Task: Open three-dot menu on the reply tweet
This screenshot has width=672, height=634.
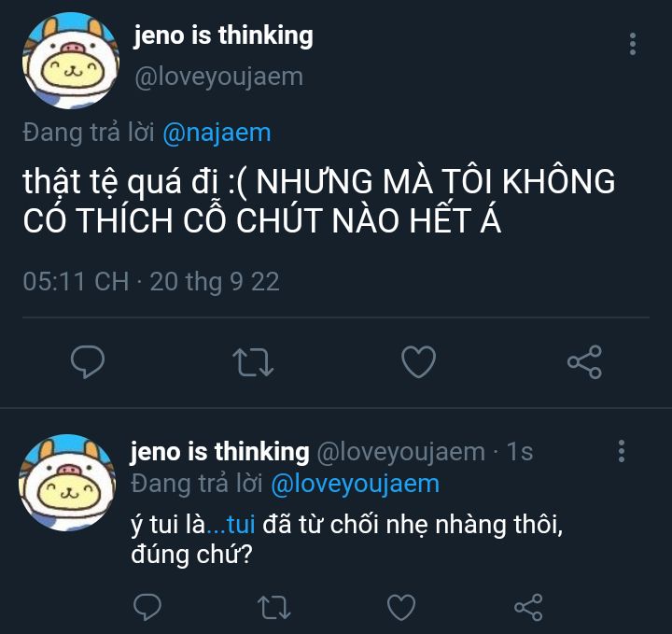Action: point(622,451)
